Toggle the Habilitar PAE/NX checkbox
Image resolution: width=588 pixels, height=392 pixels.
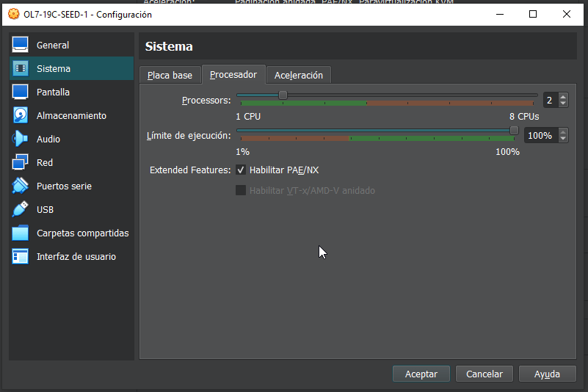(x=241, y=170)
